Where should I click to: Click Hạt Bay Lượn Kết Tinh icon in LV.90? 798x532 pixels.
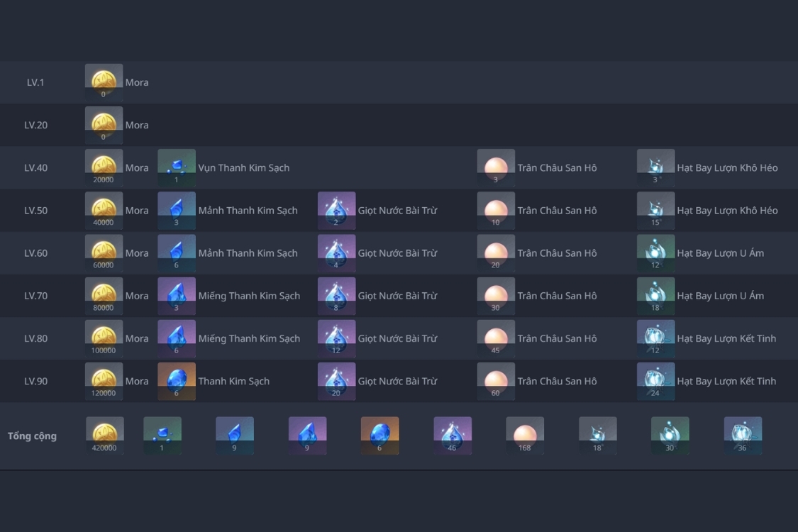(655, 382)
